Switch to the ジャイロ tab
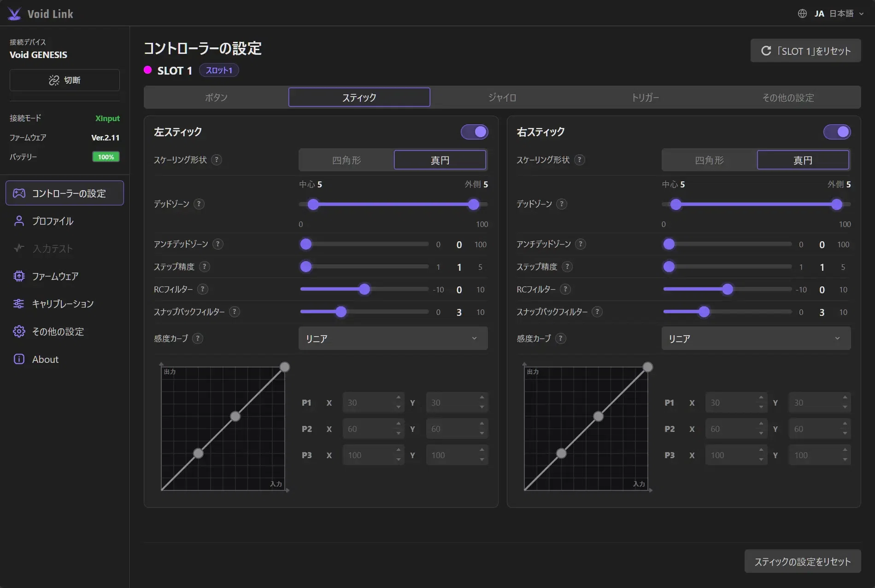This screenshot has width=875, height=588. pyautogui.click(x=502, y=98)
